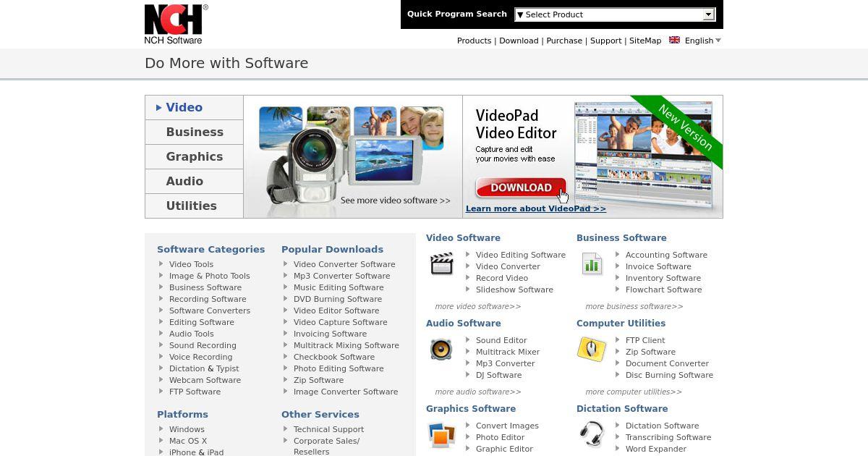868x456 pixels.
Task: Click the Graphics Software pictures icon
Action: pos(441,435)
